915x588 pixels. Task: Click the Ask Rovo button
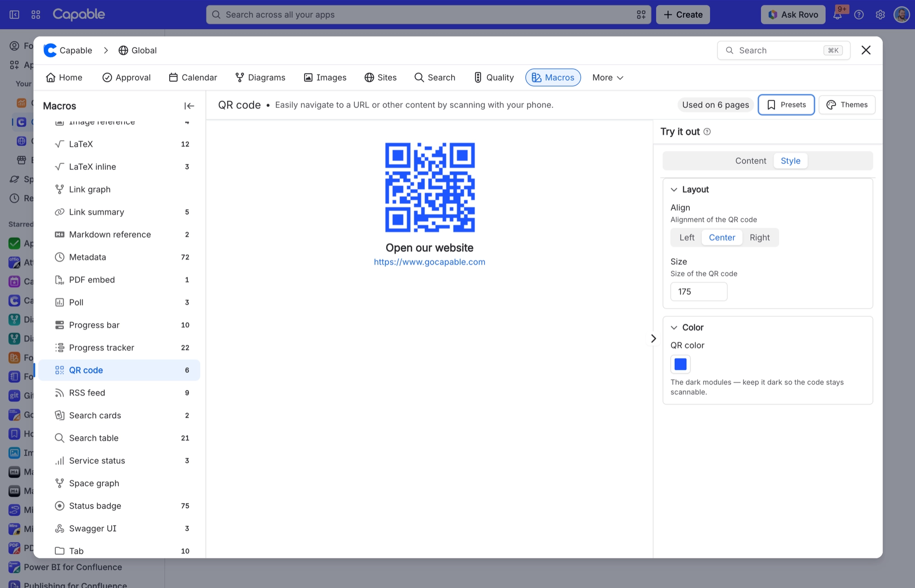pos(793,15)
